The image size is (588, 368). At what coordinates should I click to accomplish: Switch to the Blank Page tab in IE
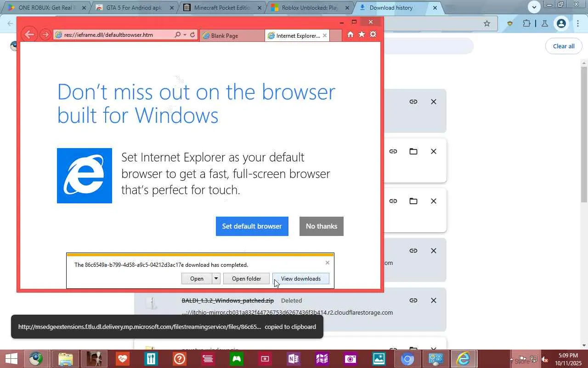[232, 35]
